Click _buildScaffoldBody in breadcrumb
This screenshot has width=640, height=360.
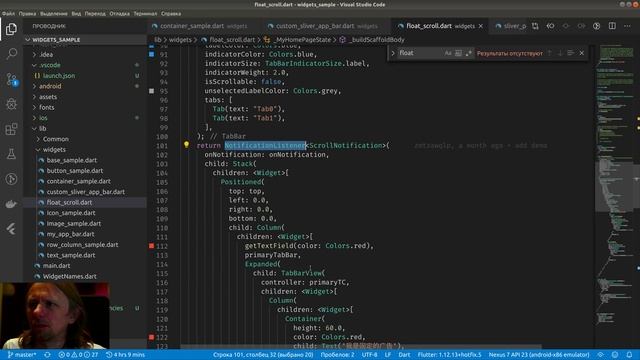click(x=378, y=40)
